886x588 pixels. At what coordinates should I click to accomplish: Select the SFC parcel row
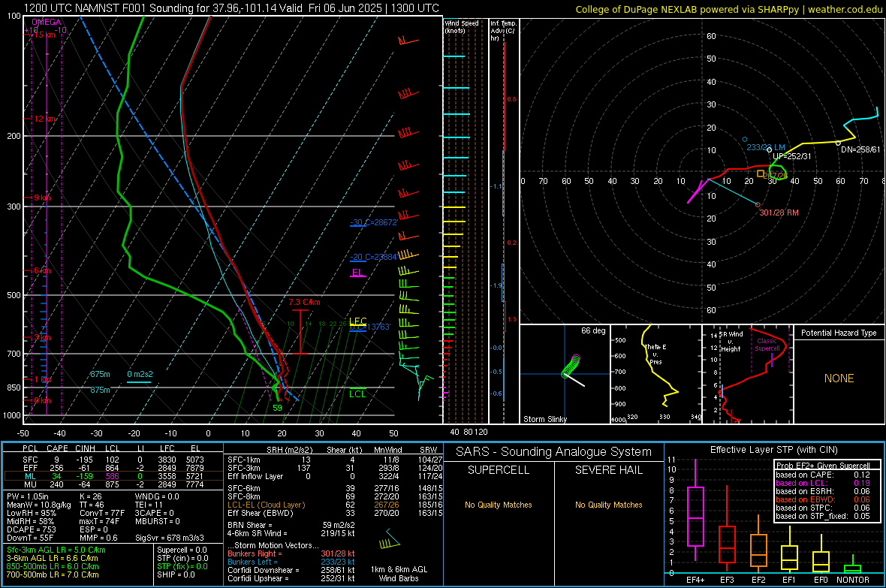point(113,460)
